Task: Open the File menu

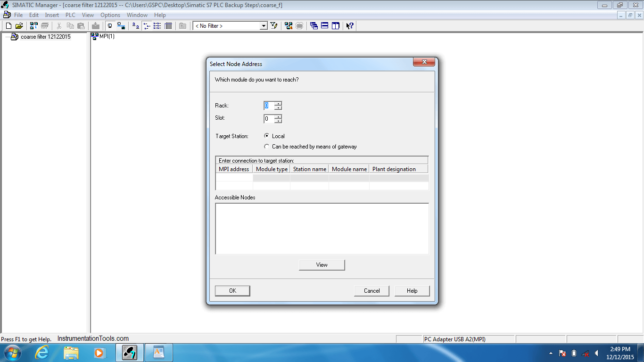Action: pyautogui.click(x=18, y=15)
